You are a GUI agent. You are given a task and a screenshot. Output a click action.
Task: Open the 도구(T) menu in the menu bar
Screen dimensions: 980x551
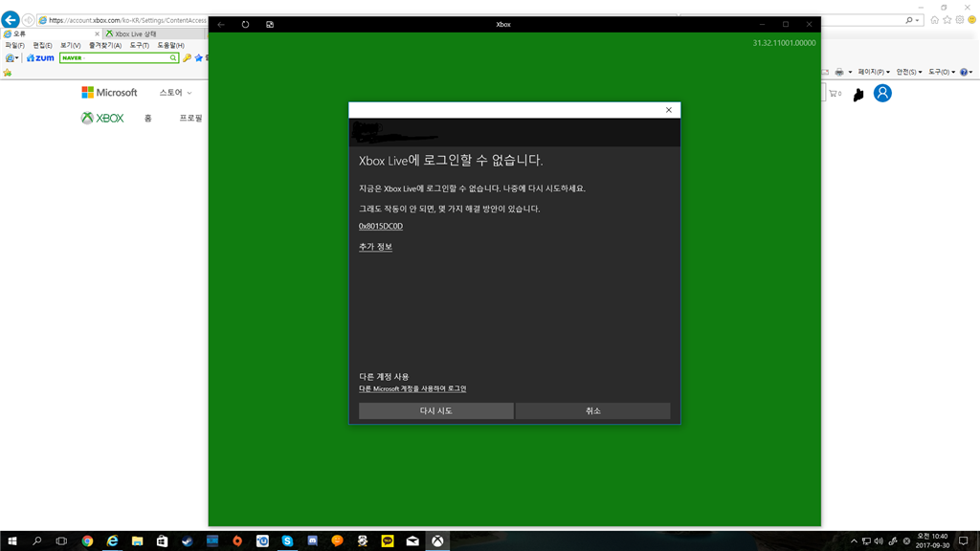point(140,46)
